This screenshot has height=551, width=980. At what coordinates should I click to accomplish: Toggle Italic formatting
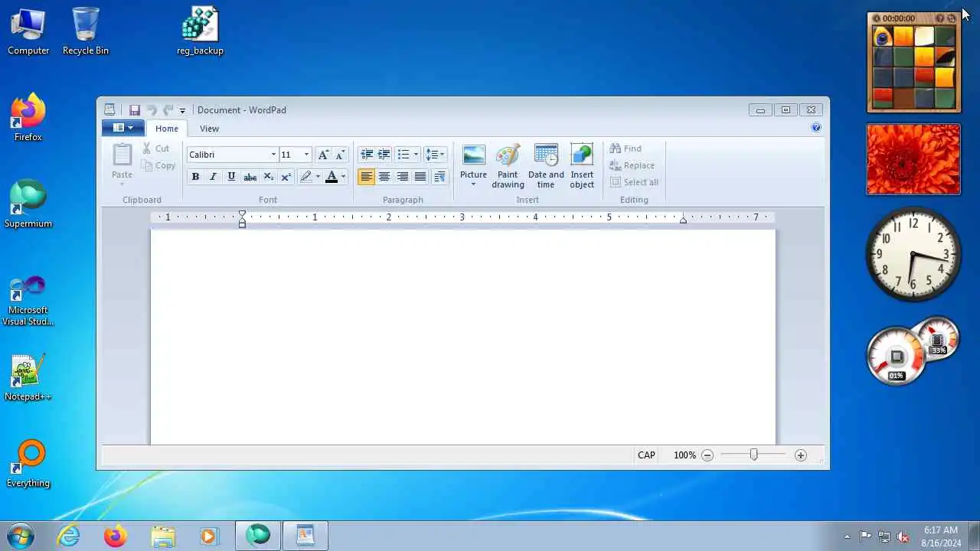coord(213,177)
